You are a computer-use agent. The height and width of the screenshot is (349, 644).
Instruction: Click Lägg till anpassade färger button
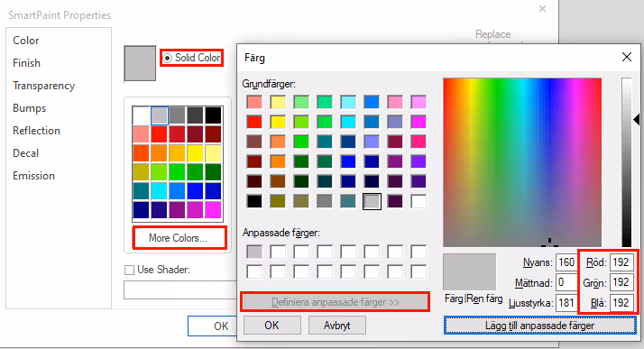tap(539, 326)
